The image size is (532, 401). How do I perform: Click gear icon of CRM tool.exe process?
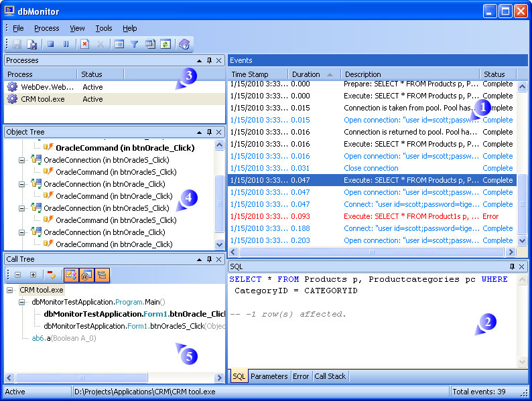coord(12,99)
